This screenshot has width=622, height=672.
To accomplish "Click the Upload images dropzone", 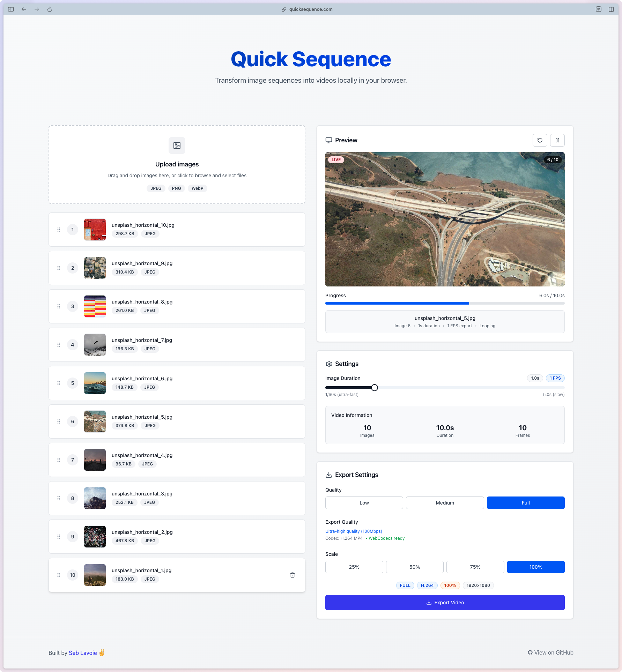I will [x=177, y=165].
